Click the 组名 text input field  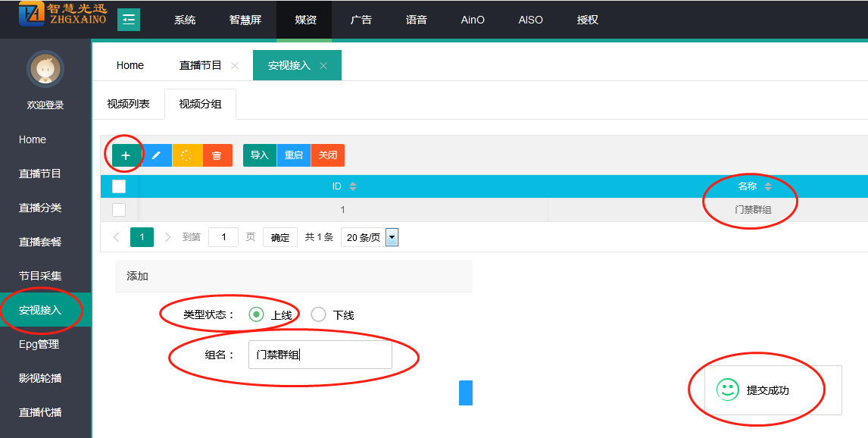click(x=320, y=355)
